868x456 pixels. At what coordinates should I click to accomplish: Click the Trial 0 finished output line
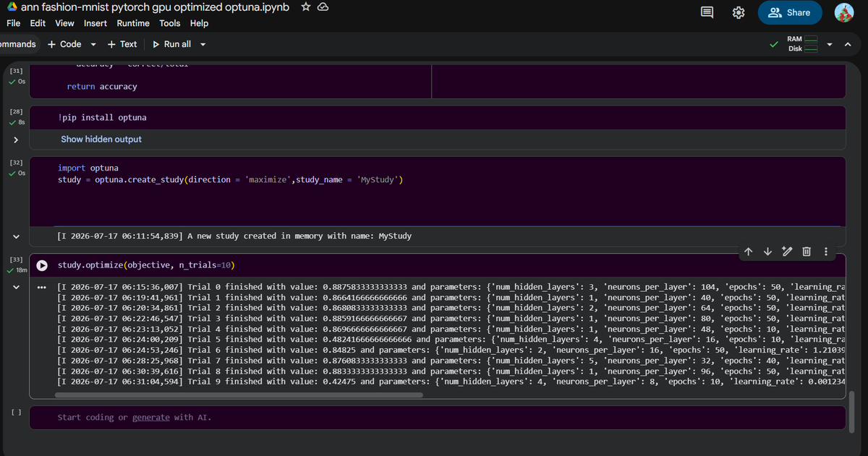(451, 287)
